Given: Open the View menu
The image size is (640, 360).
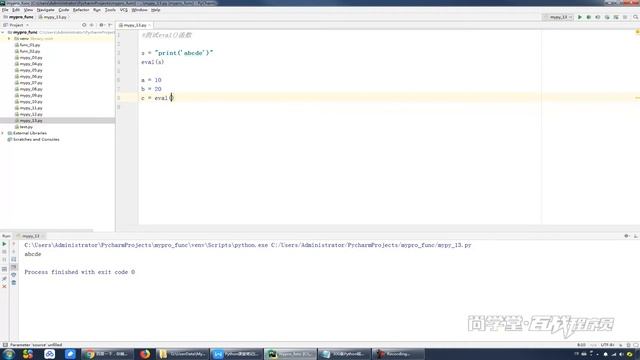Looking at the screenshot, I should click(x=28, y=10).
